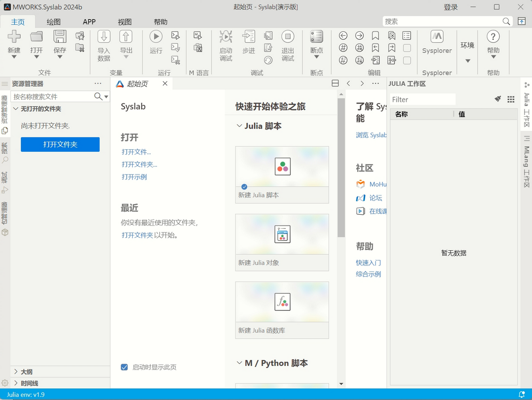Click the 启动调试 bug icon

[x=226, y=36]
